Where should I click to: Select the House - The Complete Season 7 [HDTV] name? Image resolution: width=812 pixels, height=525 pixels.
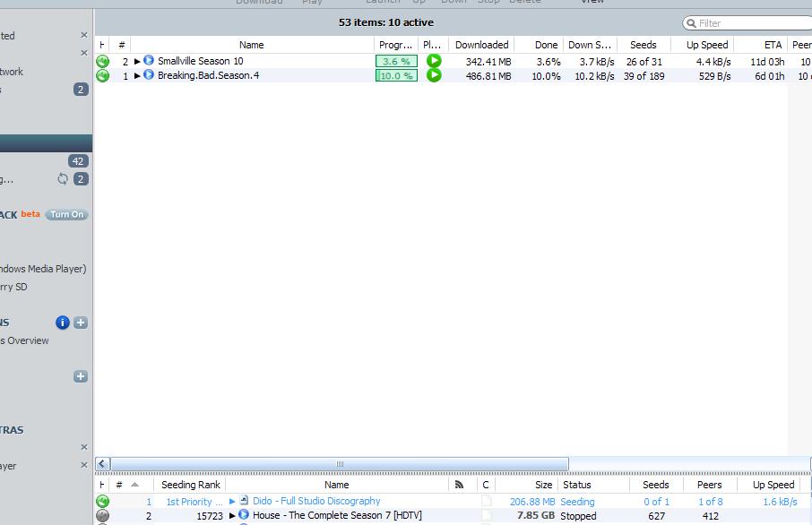(337, 516)
